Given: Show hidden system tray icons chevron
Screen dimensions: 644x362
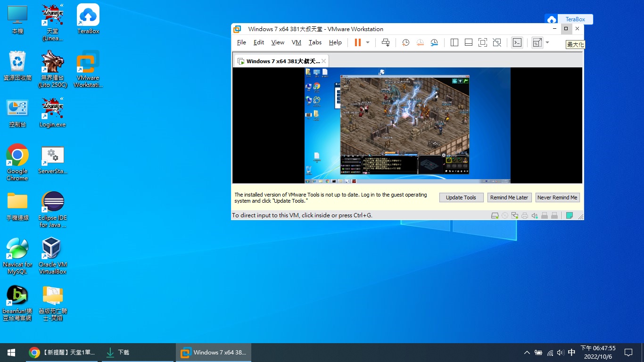Looking at the screenshot, I should 527,353.
